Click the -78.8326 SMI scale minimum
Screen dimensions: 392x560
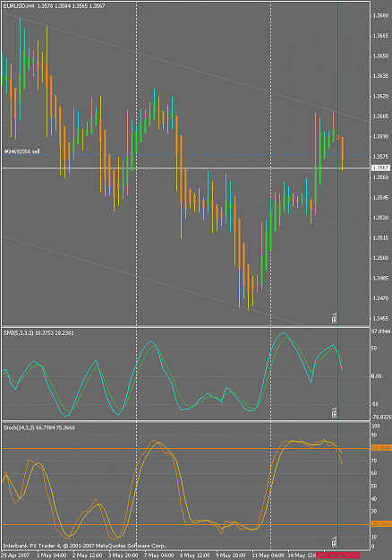point(381,417)
